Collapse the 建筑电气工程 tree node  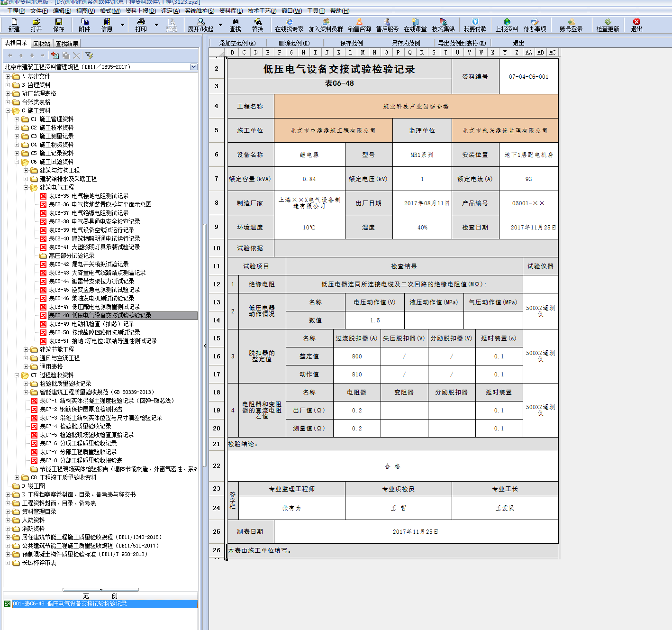[x=26, y=187]
